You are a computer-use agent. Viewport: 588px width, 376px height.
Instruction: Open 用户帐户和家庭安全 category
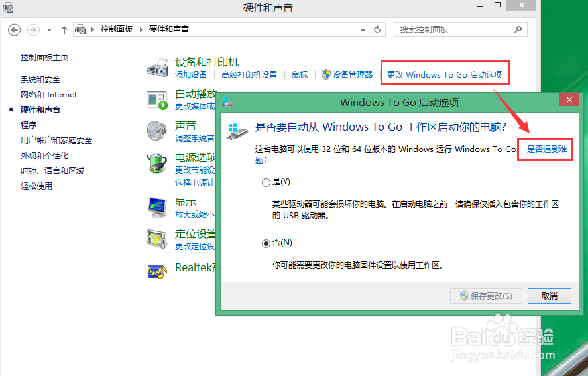pos(56,141)
